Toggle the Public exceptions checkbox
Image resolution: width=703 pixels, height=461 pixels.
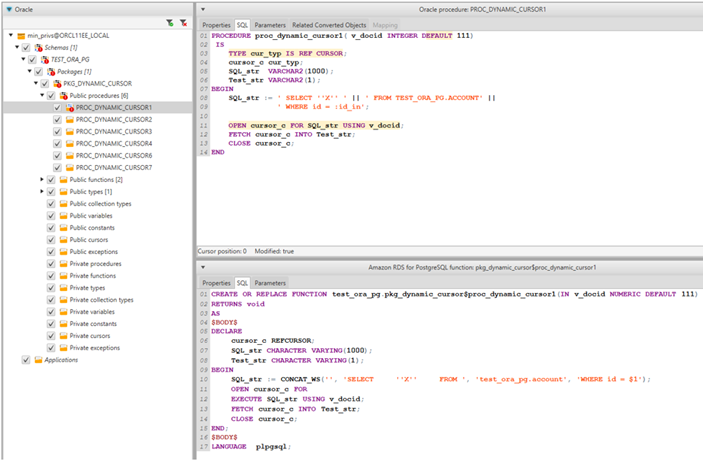(x=50, y=251)
